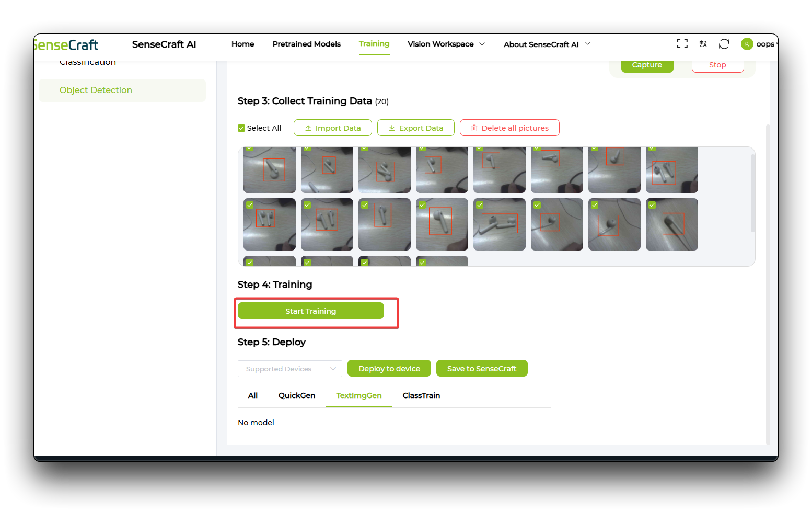
Task: Enter fullscreen mode via the fullscreen icon
Action: [682, 43]
